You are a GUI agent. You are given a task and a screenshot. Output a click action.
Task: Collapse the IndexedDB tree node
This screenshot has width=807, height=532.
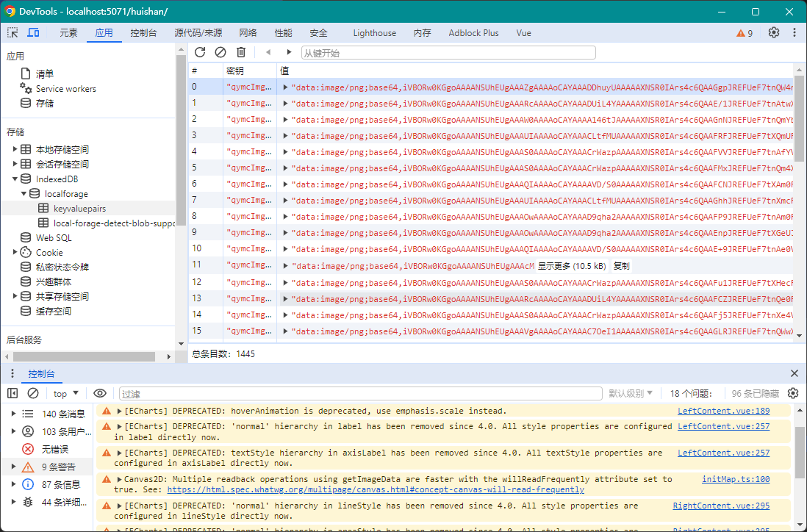click(15, 179)
